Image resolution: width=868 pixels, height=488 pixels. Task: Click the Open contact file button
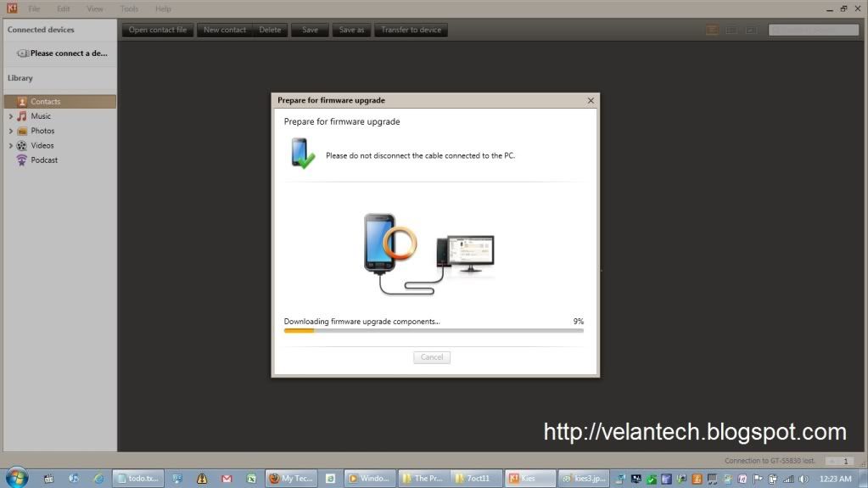click(x=158, y=30)
